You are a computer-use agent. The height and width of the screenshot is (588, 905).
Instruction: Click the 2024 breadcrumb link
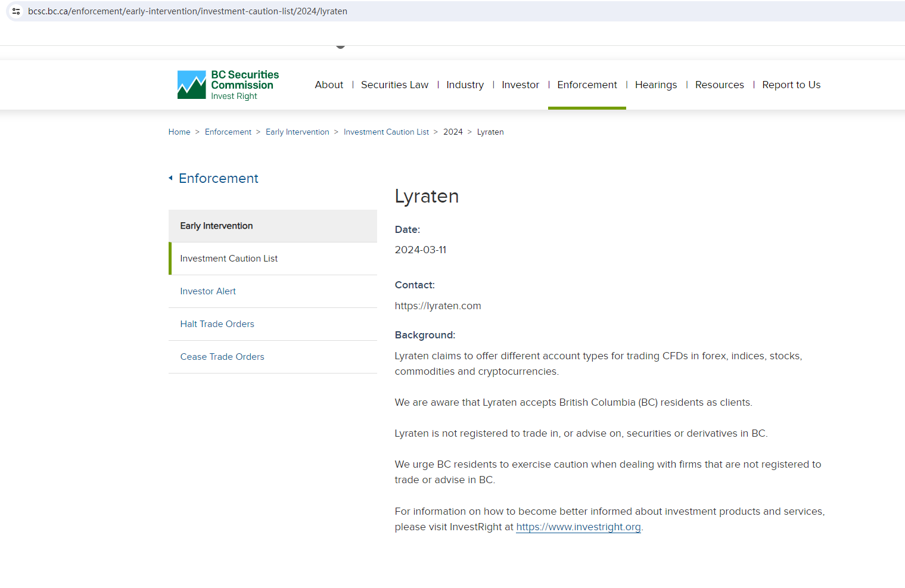pos(453,132)
